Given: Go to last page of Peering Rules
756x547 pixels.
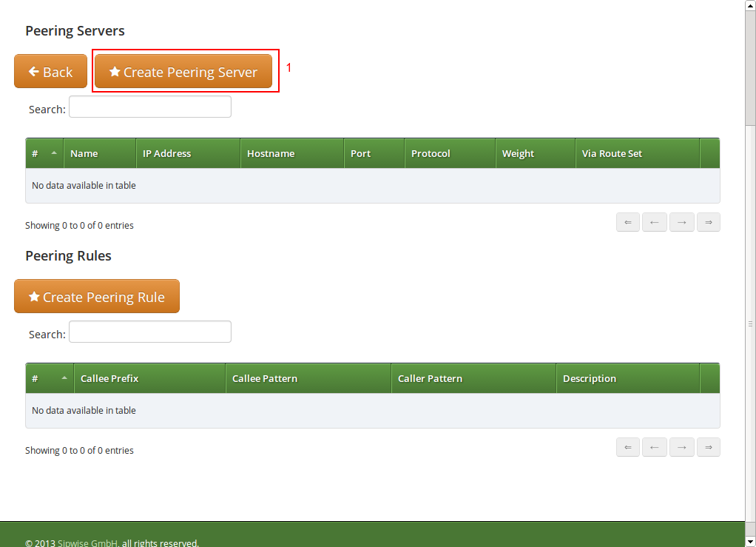Looking at the screenshot, I should (x=708, y=447).
